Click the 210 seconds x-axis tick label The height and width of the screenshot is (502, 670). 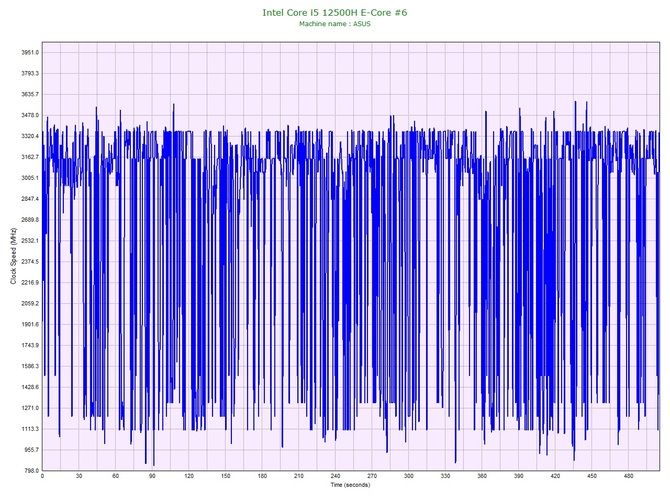[299, 476]
